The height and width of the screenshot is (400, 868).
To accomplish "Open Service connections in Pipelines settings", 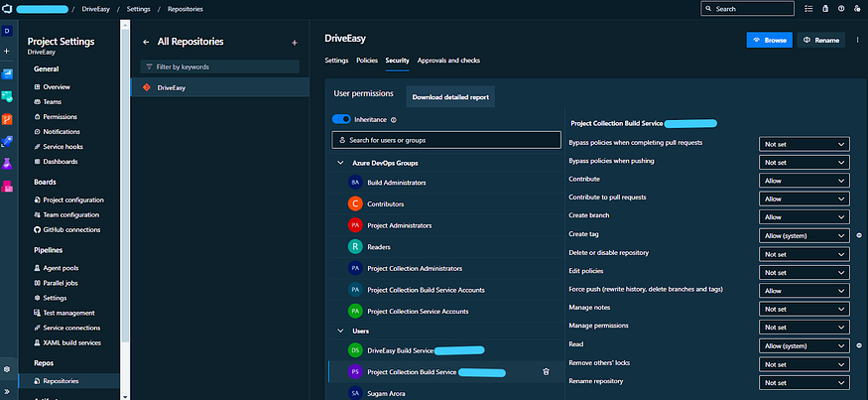I will (72, 328).
